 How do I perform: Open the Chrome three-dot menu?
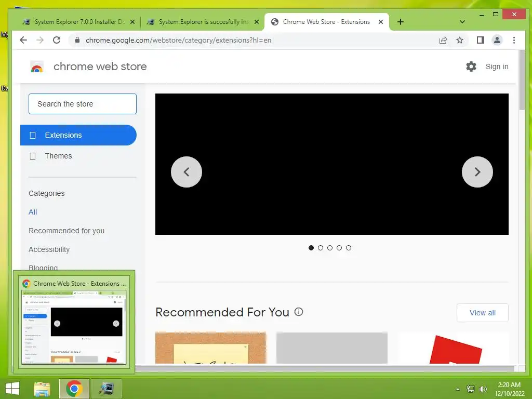pyautogui.click(x=514, y=41)
